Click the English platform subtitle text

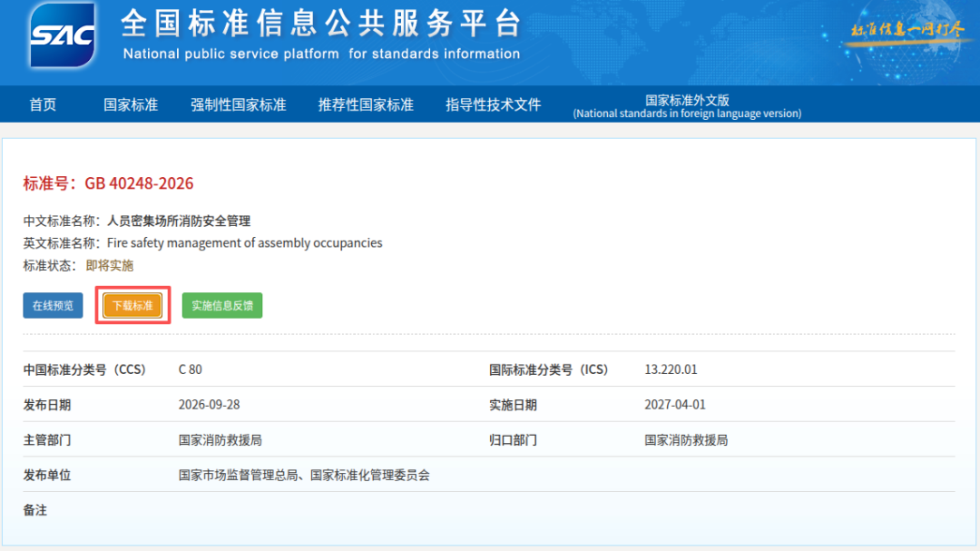[321, 54]
